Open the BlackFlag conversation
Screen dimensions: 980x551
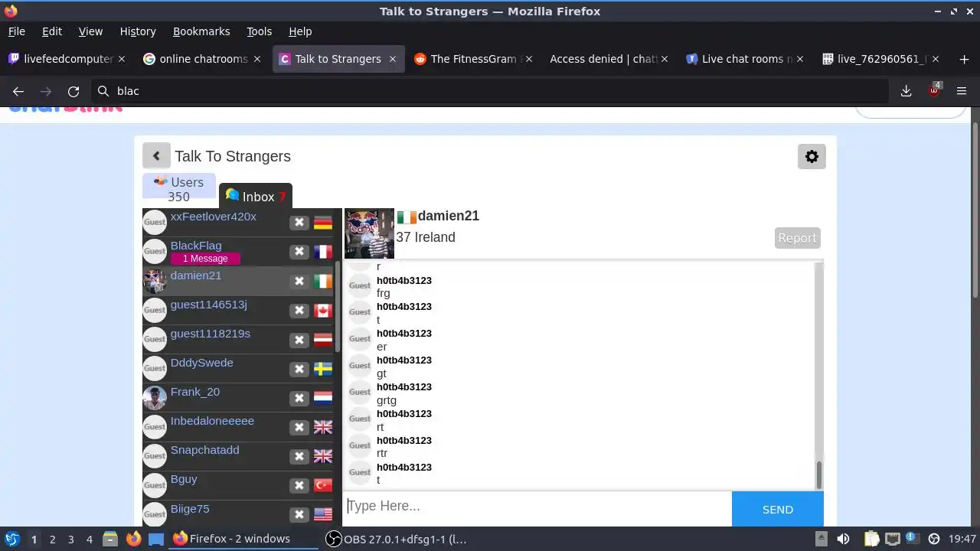tap(196, 246)
